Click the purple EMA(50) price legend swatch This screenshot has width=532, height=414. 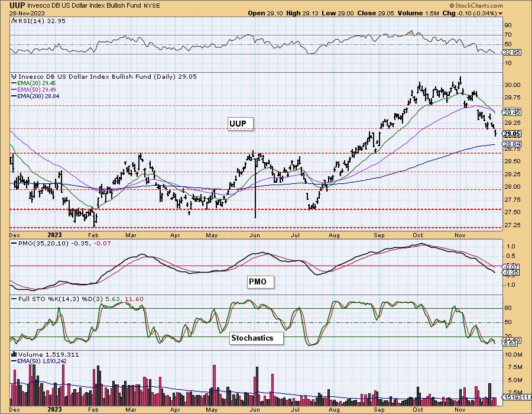(x=14, y=89)
